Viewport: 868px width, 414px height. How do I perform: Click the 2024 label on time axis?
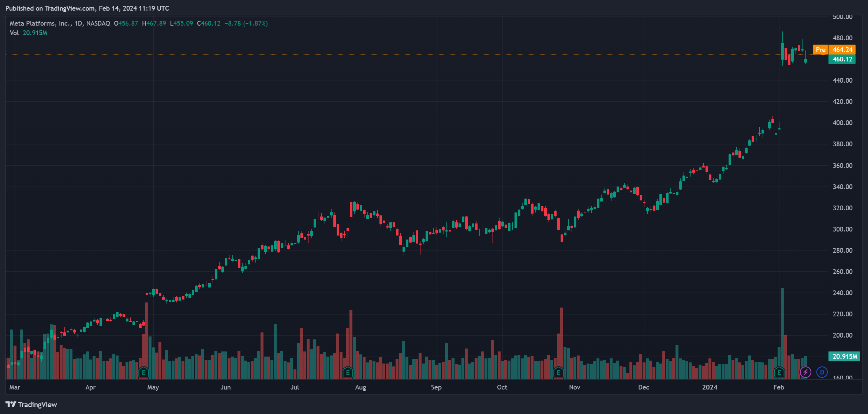pos(710,387)
